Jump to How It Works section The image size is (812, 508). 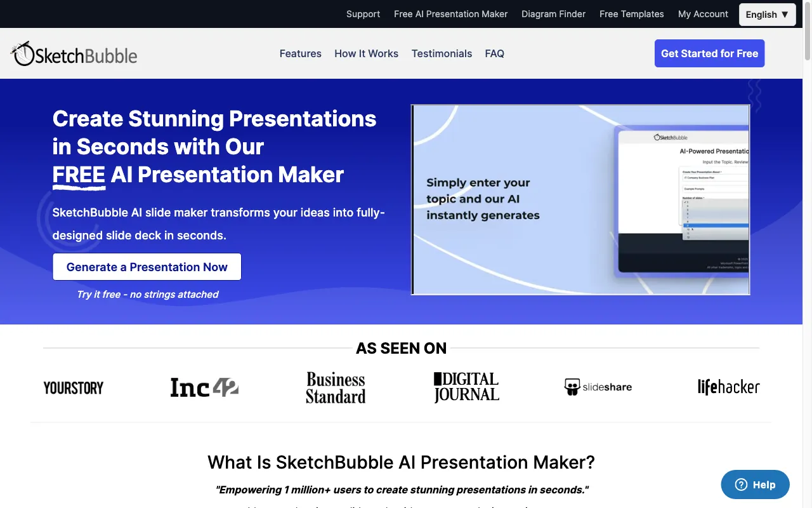pos(366,53)
